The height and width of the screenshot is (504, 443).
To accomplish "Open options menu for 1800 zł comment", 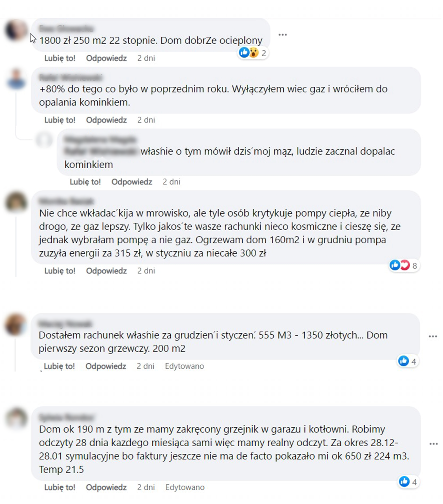I will 282,35.
